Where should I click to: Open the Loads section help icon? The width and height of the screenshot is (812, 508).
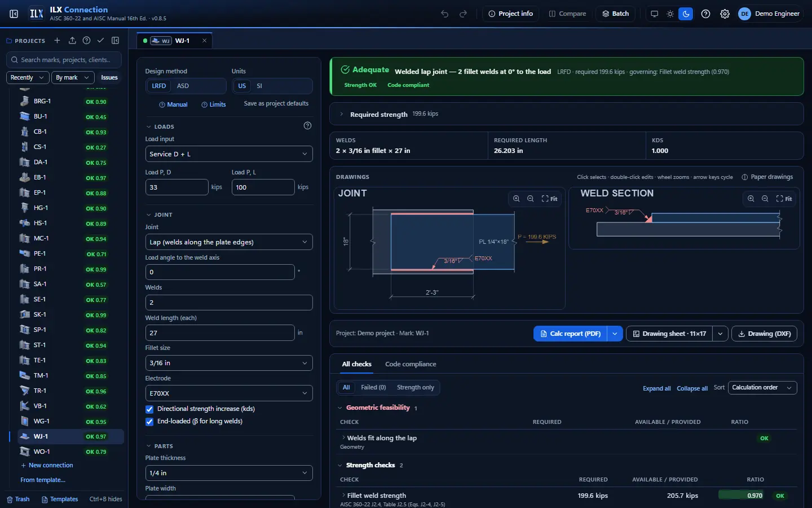tap(307, 126)
